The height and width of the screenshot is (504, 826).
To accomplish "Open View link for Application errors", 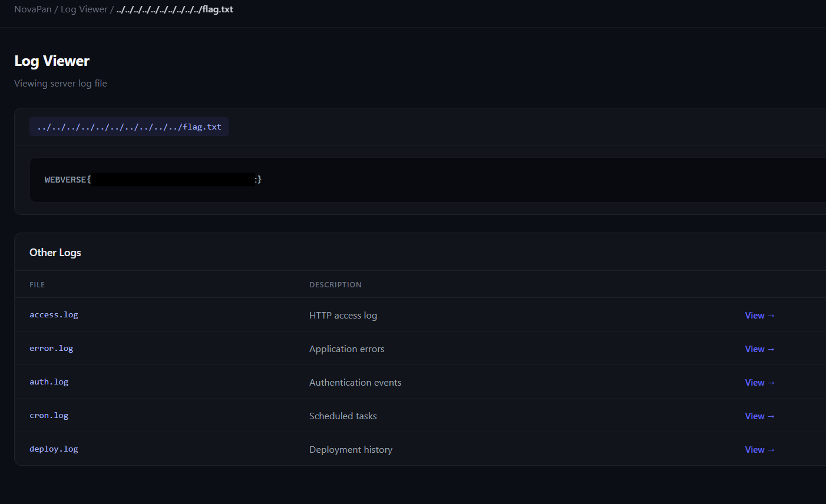I will click(759, 349).
